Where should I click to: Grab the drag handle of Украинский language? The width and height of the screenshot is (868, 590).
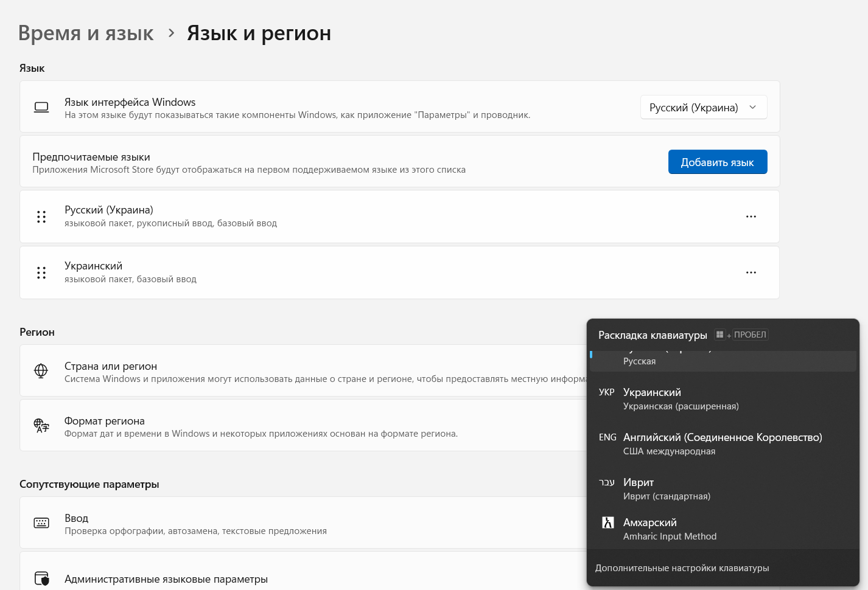(x=41, y=272)
